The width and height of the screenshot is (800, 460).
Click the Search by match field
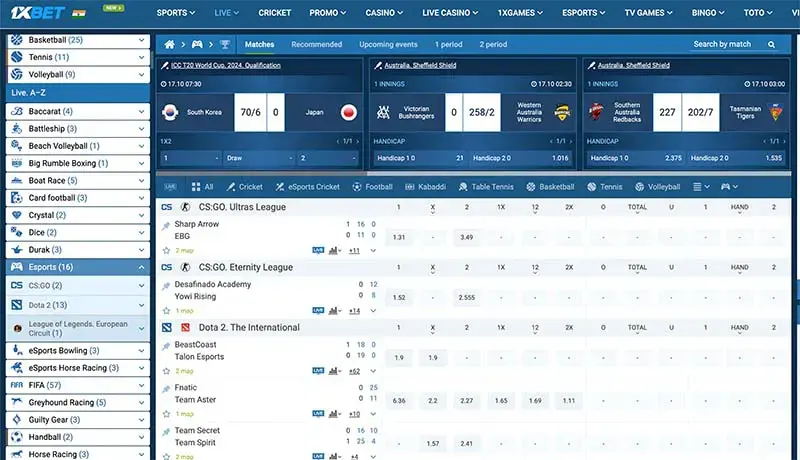point(735,44)
